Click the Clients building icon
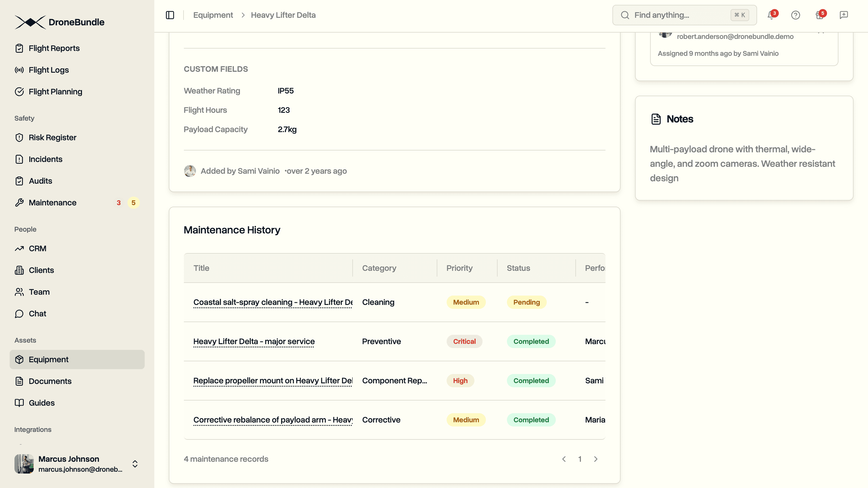Screen dimensions: 868x488 click(x=19, y=270)
